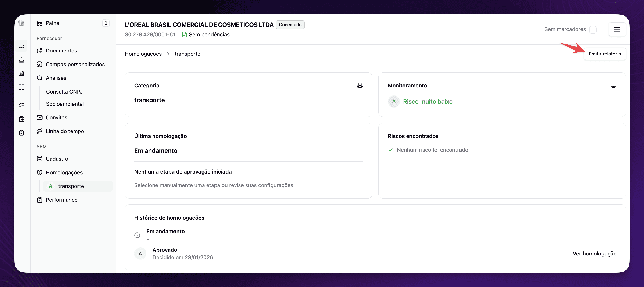644x287 pixels.
Task: Click the dashboard grid icon in rail
Action: coord(21,87)
